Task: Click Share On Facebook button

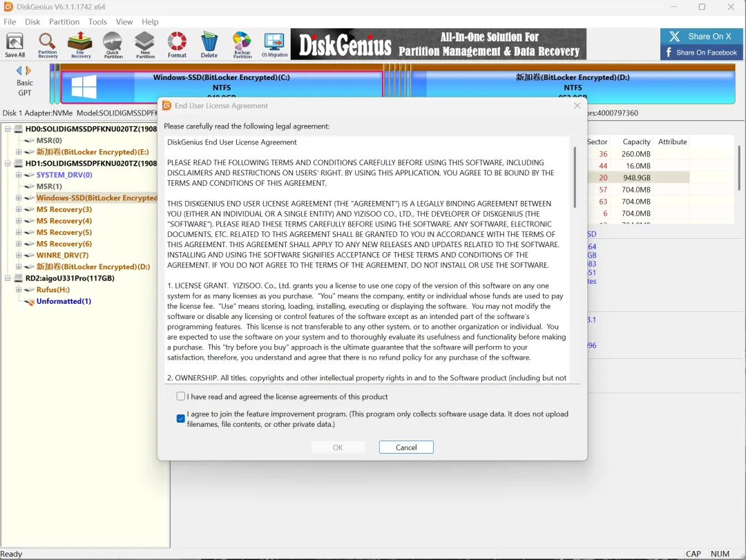Action: [x=701, y=52]
